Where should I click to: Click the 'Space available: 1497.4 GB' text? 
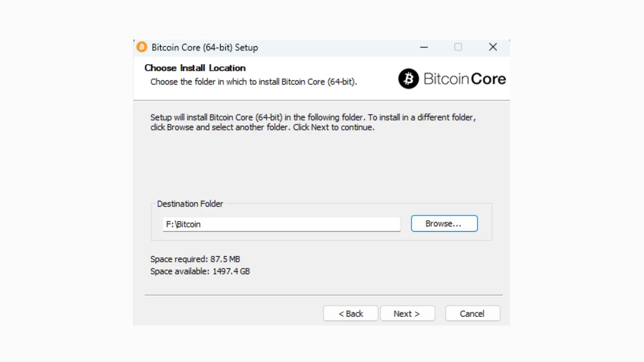[200, 271]
